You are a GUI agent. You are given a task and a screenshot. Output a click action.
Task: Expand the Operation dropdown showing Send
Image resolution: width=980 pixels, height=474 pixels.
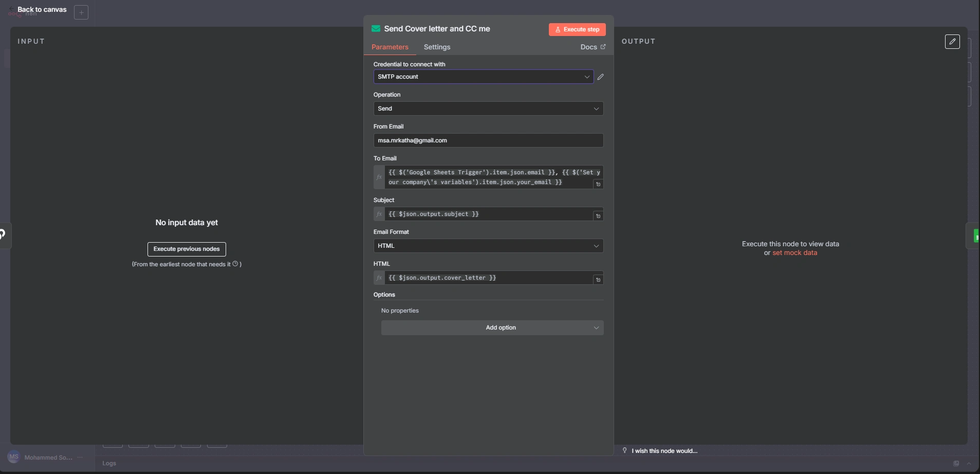(x=488, y=108)
